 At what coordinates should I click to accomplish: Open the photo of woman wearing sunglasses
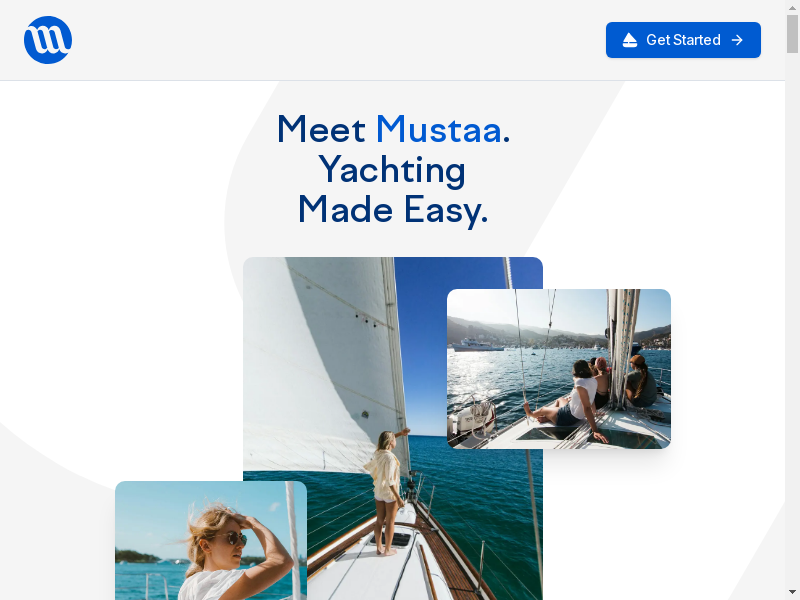(x=211, y=541)
